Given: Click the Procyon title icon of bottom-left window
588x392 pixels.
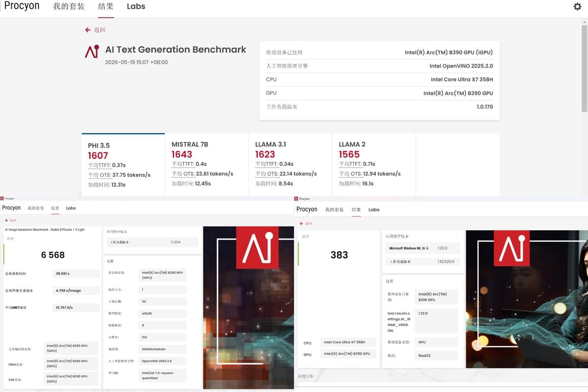Looking at the screenshot, I should [x=2, y=198].
